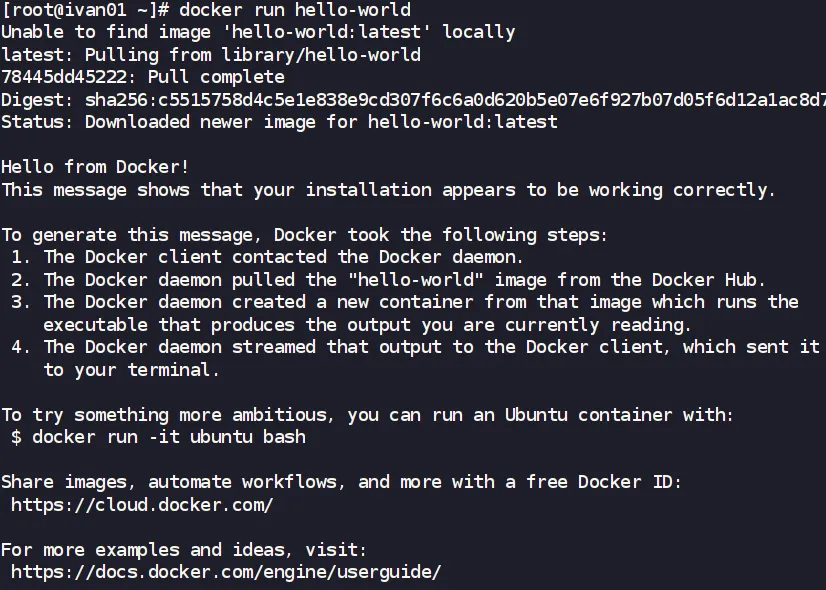
Task: Click "Unable to find image" message line
Action: coord(258,32)
